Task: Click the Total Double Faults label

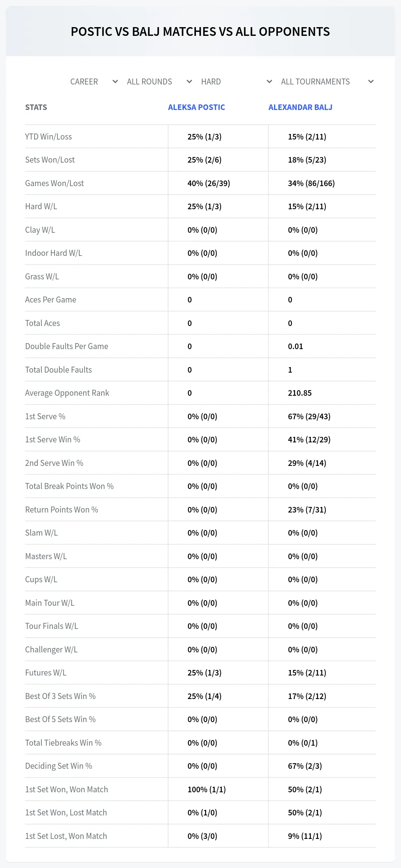Action: 58,370
